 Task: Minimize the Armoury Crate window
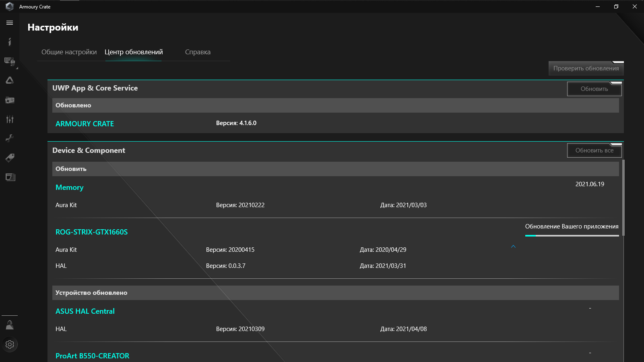(x=598, y=6)
